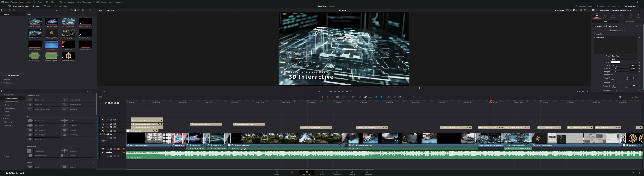644x176 pixels.
Task: Toggle timeline Snapping magnet icon
Action: pos(360,97)
